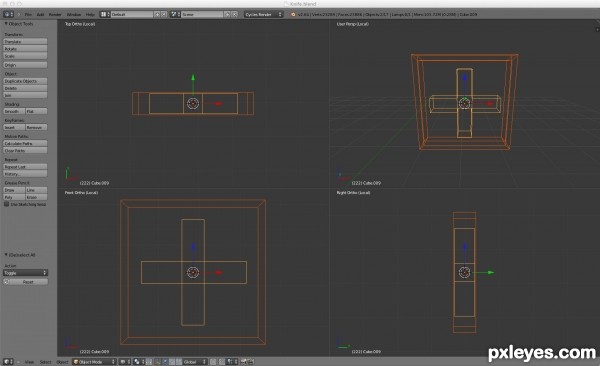This screenshot has height=366, width=600.
Task: Click the red X arrow in Front Ortho view
Action: coord(218,273)
